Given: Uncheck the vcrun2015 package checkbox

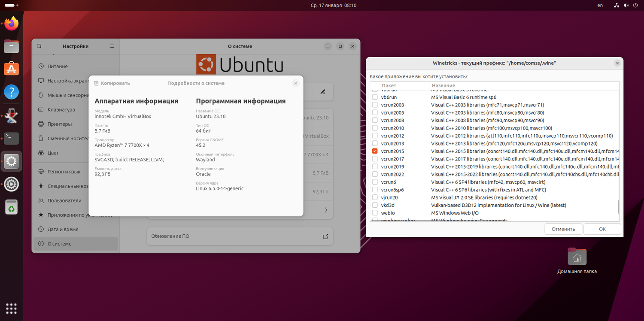Looking at the screenshot, I should pos(375,151).
